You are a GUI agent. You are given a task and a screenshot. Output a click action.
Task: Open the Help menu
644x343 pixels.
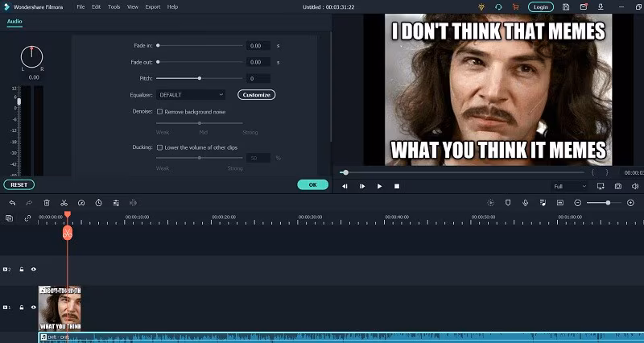(172, 7)
